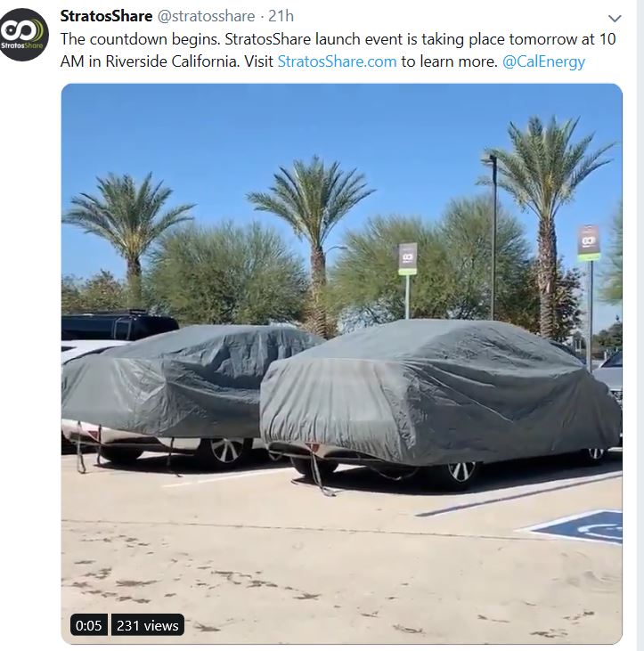Click the right StratosShare sign in video
The height and width of the screenshot is (651, 644).
click(x=589, y=243)
